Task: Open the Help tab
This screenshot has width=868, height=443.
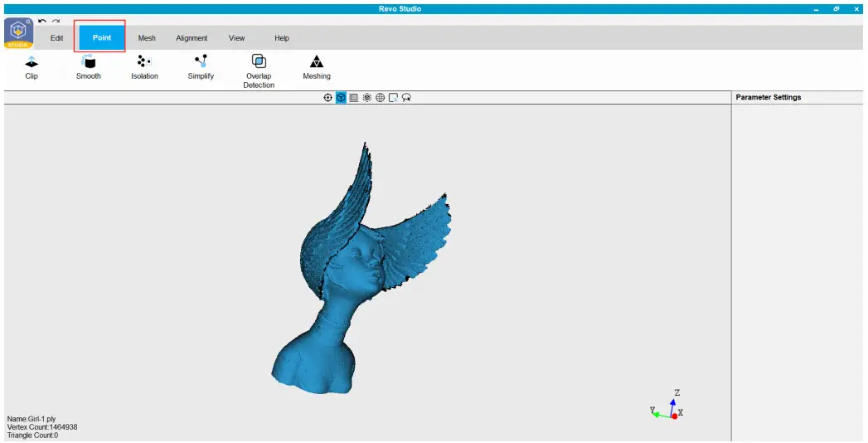Action: pyautogui.click(x=282, y=37)
